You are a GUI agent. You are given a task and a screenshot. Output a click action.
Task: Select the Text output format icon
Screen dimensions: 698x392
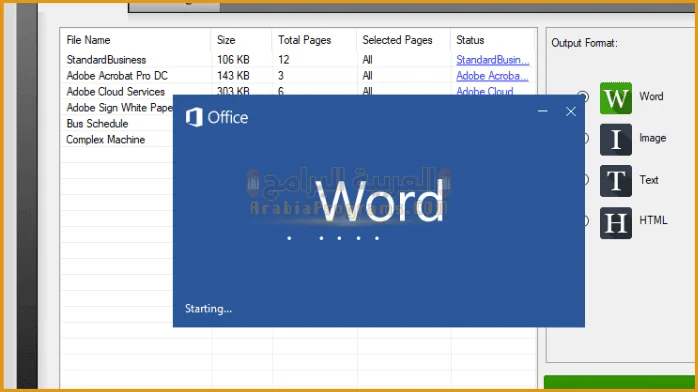point(616,181)
